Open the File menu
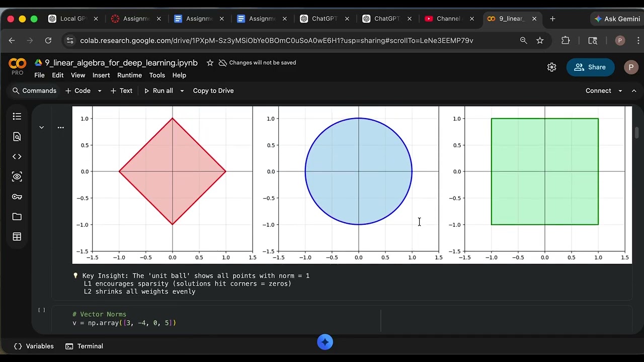The width and height of the screenshot is (644, 362). 39,75
